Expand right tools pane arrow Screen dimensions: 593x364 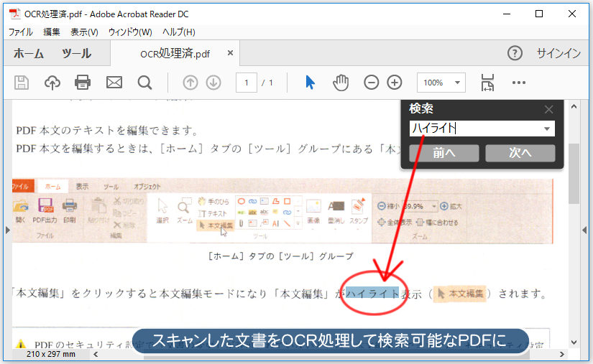click(x=584, y=230)
